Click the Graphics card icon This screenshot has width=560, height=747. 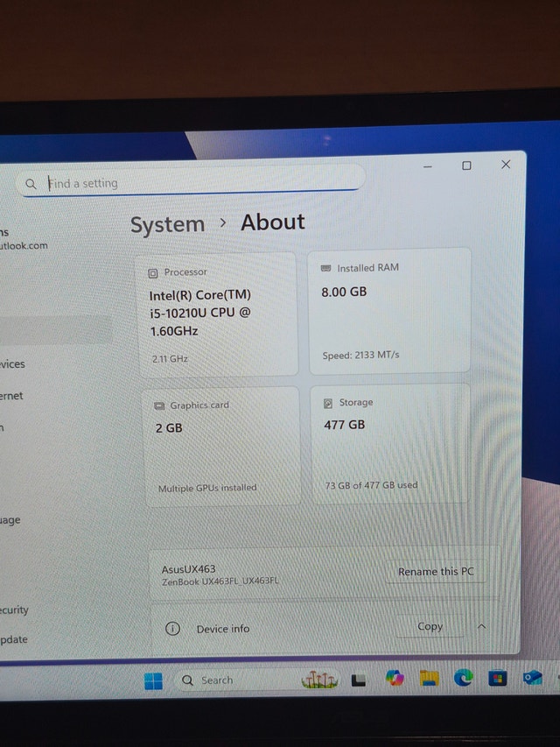(159, 405)
